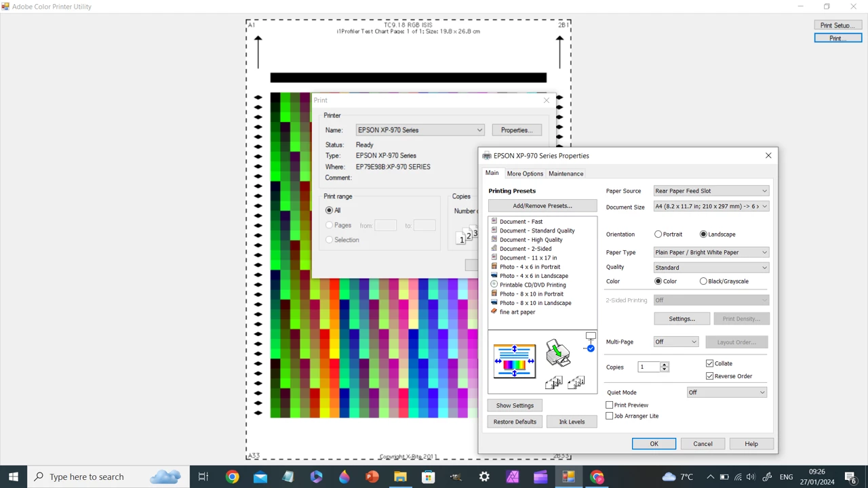Image resolution: width=868 pixels, height=488 pixels.
Task: Click the reverse order pages icon in the preview
Action: [576, 383]
